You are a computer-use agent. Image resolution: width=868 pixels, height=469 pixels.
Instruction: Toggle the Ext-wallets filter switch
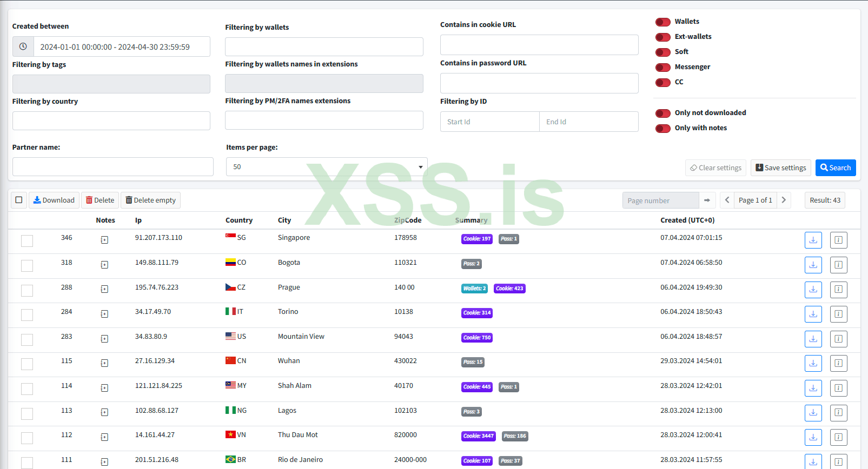[x=662, y=37]
